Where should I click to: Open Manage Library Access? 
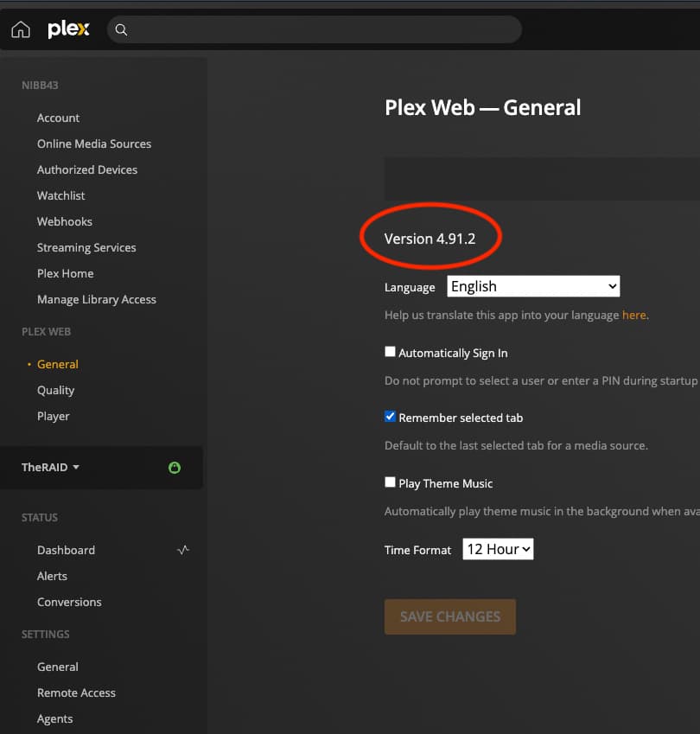(97, 300)
